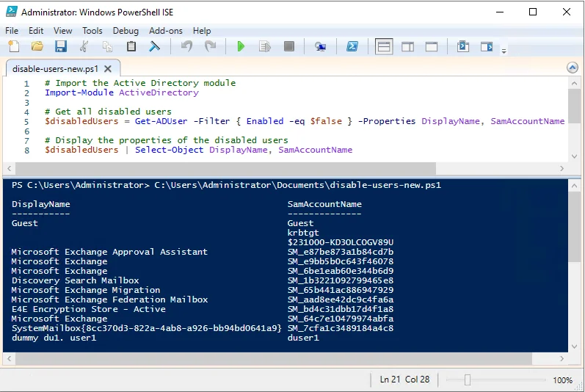Expand toolbar overflow options arrow
This screenshot has height=392, width=585.
point(504,51)
